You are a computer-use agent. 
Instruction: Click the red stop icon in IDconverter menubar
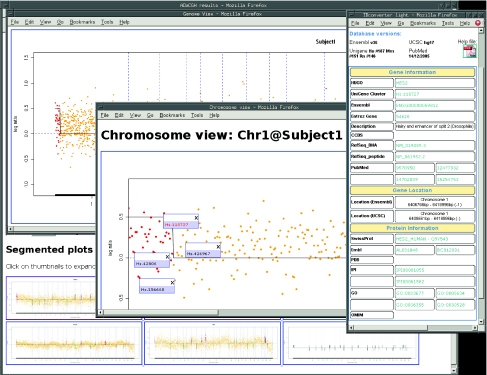(478, 23)
